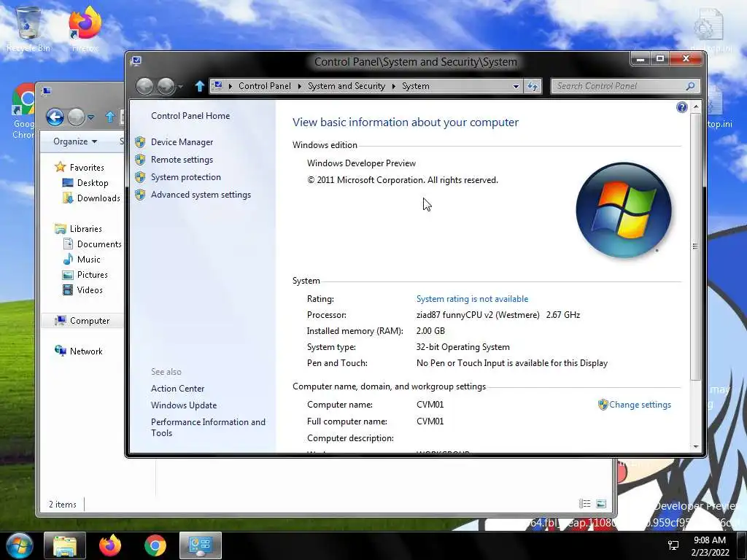Select Network in Explorer navigation pane

86,351
